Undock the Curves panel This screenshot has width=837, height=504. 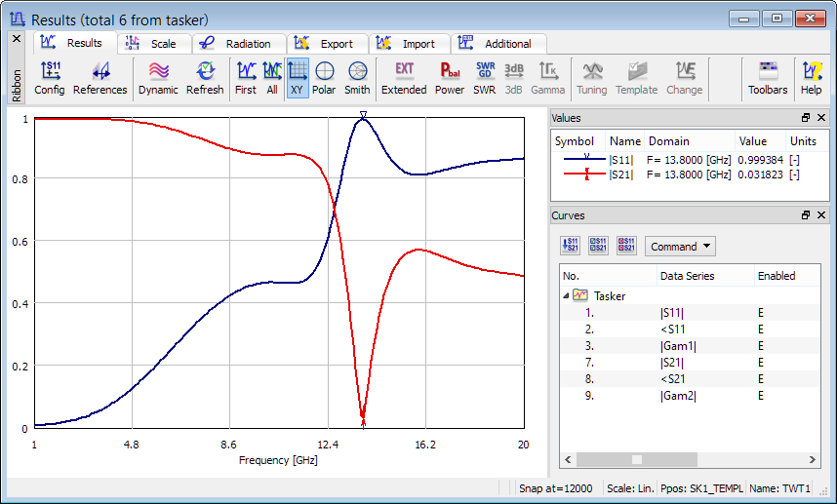[806, 214]
